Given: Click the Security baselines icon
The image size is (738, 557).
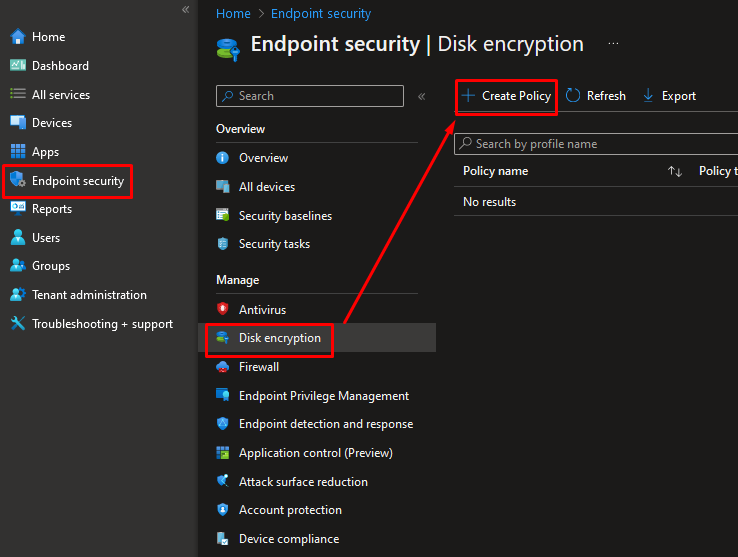Looking at the screenshot, I should pos(223,215).
